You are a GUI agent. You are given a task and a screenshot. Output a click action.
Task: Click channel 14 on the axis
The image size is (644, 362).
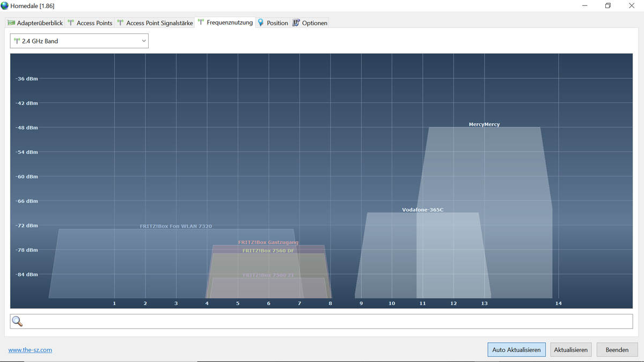coord(558,304)
